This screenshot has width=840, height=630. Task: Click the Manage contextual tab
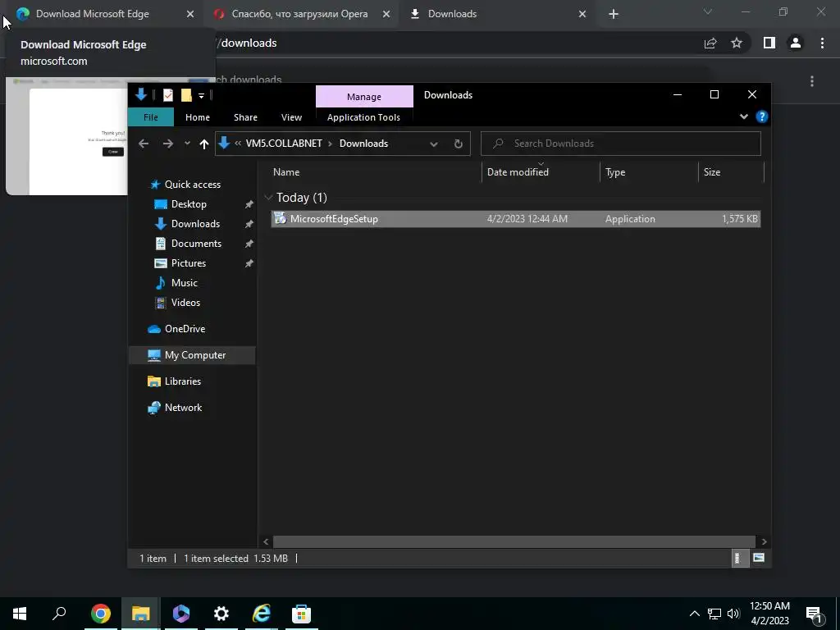point(364,97)
